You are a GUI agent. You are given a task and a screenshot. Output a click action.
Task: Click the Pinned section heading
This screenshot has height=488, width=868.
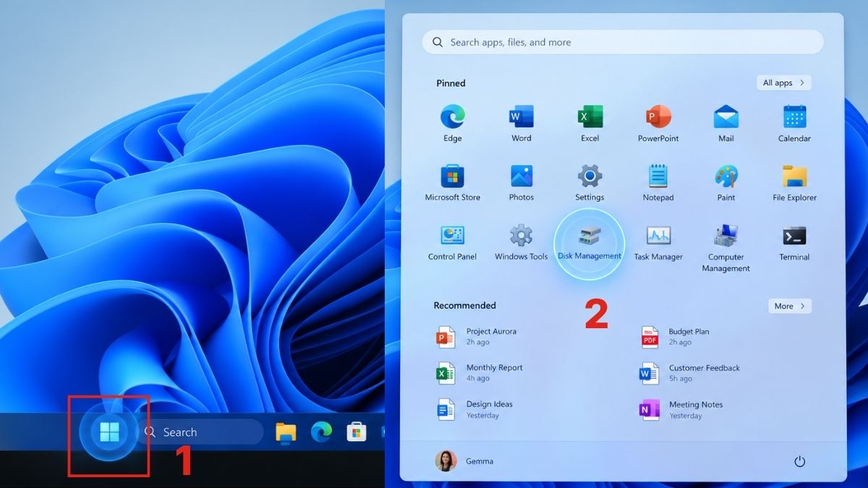pos(451,83)
